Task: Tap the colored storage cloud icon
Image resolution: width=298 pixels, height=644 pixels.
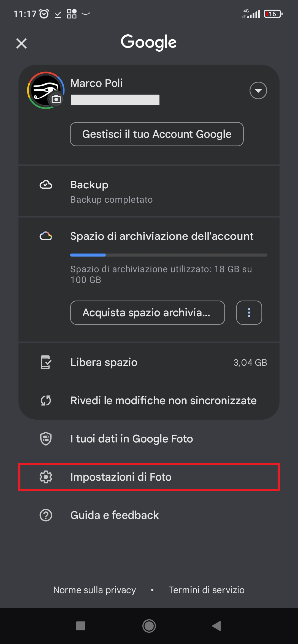Action: click(x=46, y=236)
